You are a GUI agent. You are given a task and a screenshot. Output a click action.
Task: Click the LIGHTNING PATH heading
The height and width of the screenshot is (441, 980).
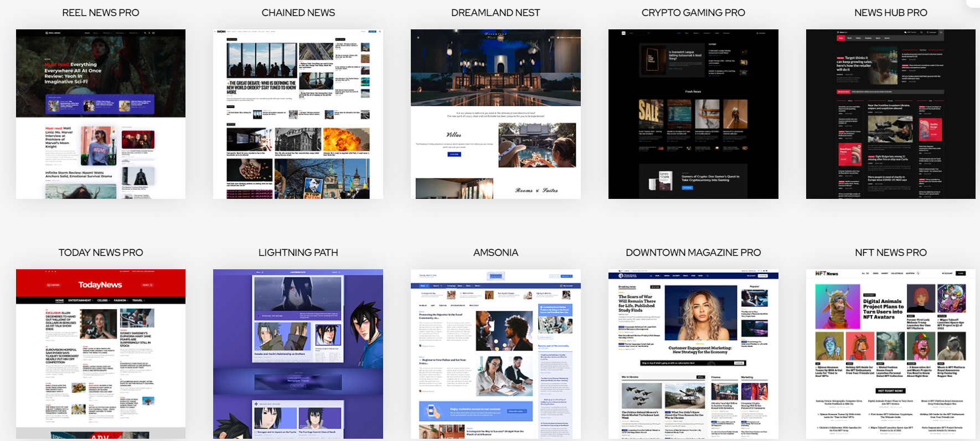click(298, 253)
